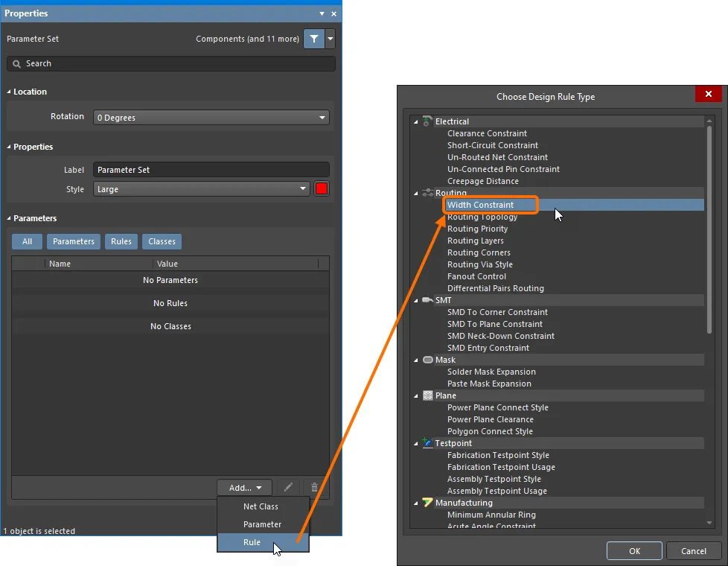This screenshot has width=728, height=566.
Task: Toggle the Parameters filter button
Action: coord(74,241)
